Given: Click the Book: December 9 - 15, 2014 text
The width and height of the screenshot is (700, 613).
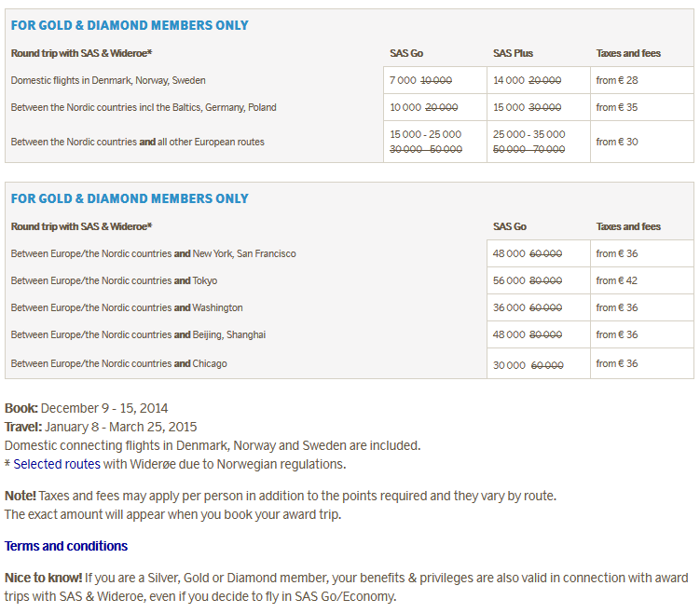Looking at the screenshot, I should click(x=87, y=408).
